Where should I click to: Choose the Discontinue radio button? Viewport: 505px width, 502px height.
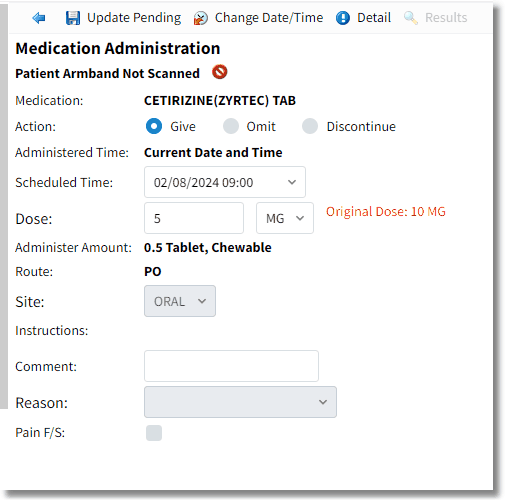point(310,126)
